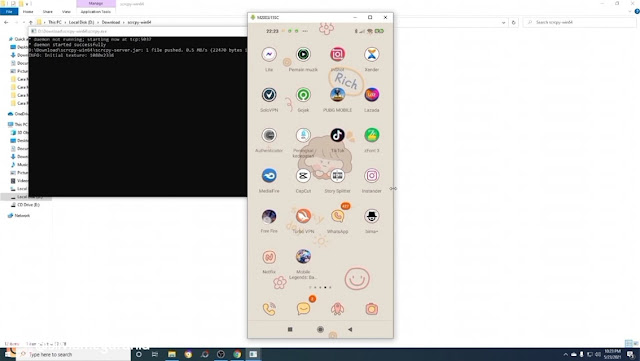Focus the Search scrcpy-win64 box

point(579,22)
